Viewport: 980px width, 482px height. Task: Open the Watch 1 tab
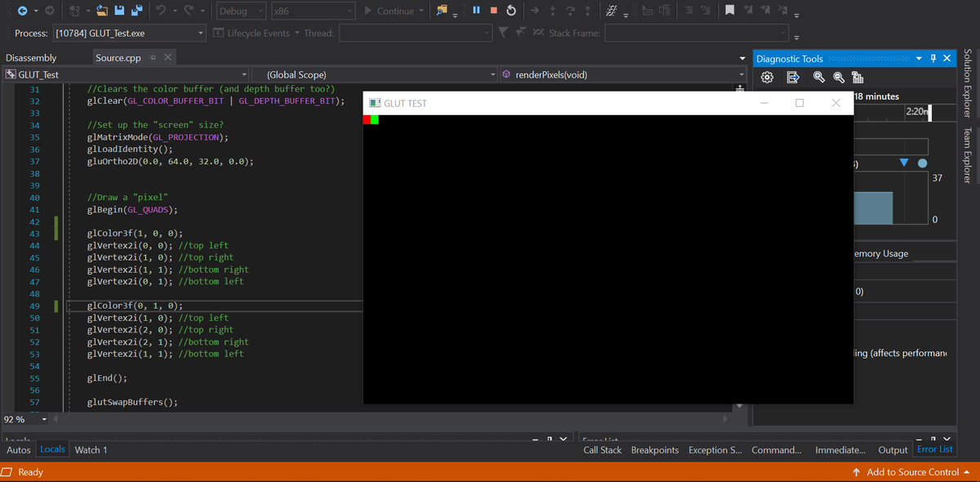[x=91, y=449]
